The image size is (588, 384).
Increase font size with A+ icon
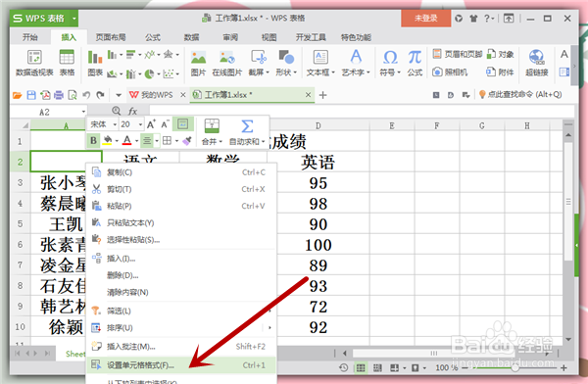coord(151,124)
